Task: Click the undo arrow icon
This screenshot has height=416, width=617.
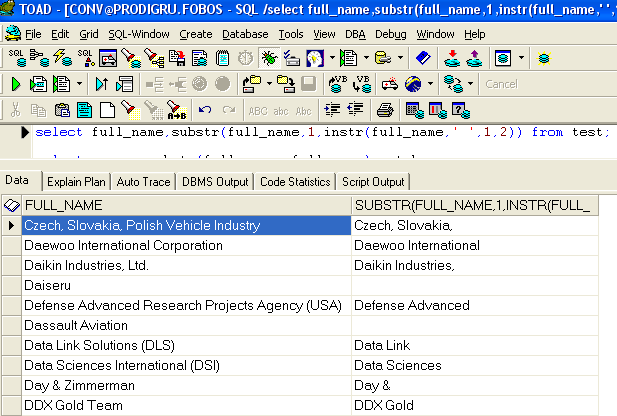Action: tap(205, 110)
